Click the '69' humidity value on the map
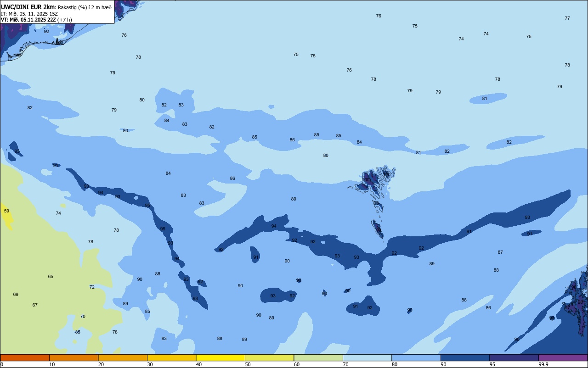Viewport: 588px width, 368px height. click(x=16, y=295)
